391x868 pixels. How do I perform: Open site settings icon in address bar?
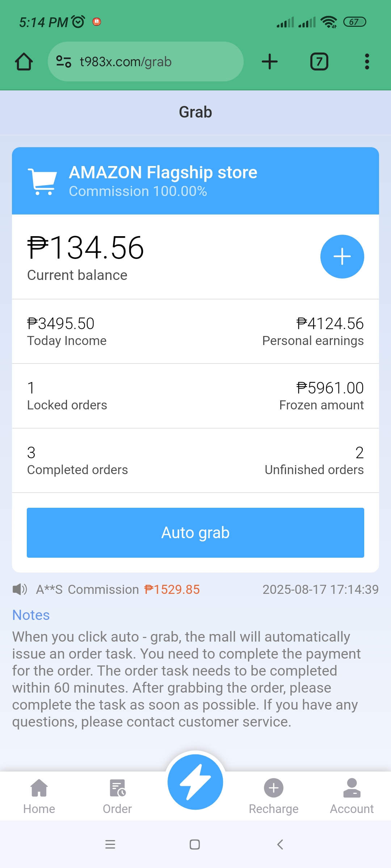click(x=64, y=61)
